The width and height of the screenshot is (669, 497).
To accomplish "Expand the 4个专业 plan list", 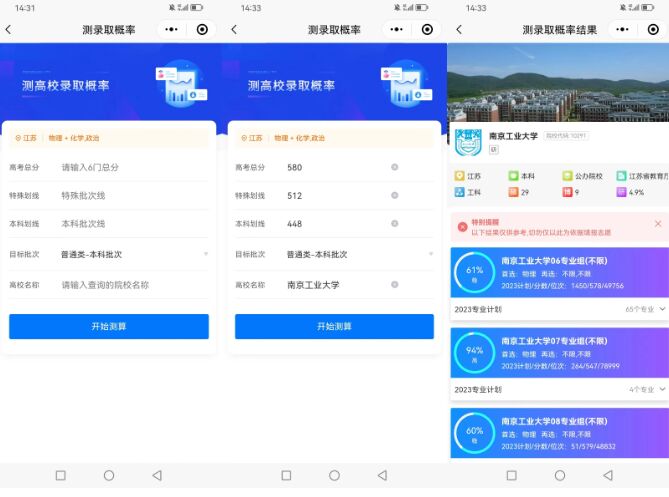I will coord(647,389).
